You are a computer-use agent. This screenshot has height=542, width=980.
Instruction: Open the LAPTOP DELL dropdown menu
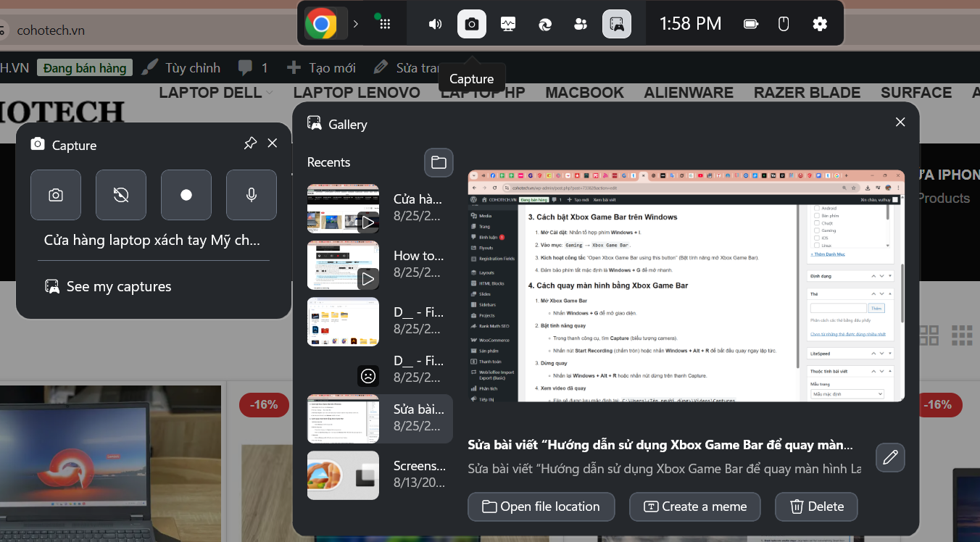(216, 93)
